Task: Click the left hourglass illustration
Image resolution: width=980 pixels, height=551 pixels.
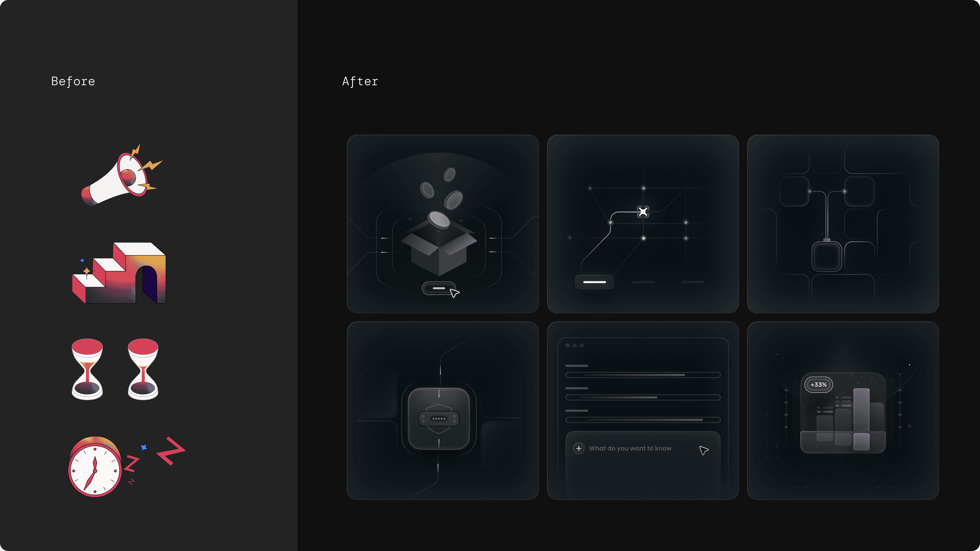Action: (x=87, y=369)
